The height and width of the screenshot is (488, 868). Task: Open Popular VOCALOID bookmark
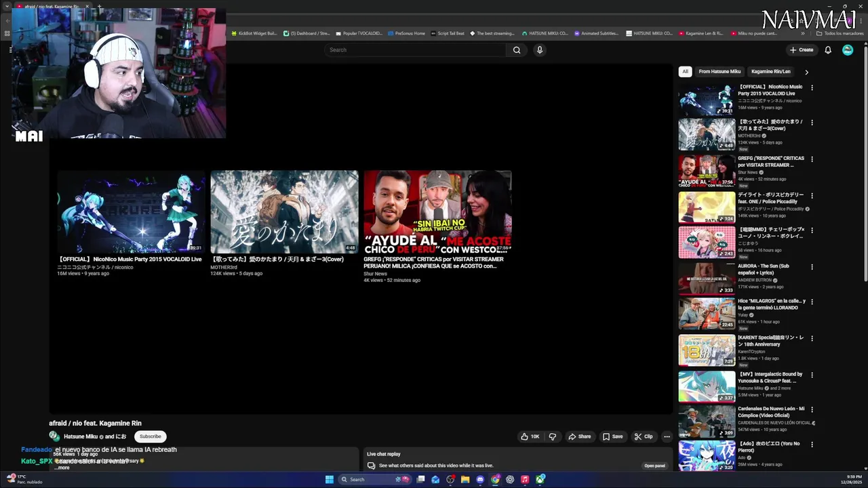coord(359,33)
